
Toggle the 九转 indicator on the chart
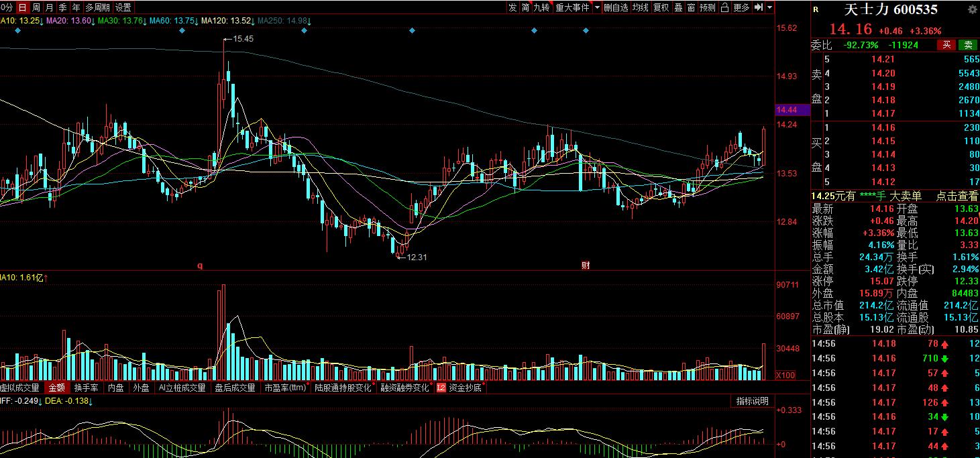click(541, 7)
